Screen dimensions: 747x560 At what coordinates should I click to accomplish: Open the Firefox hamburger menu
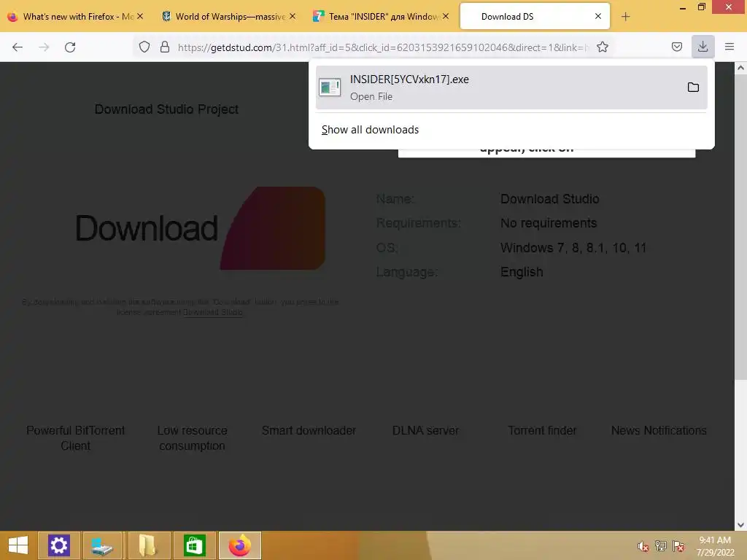(729, 47)
